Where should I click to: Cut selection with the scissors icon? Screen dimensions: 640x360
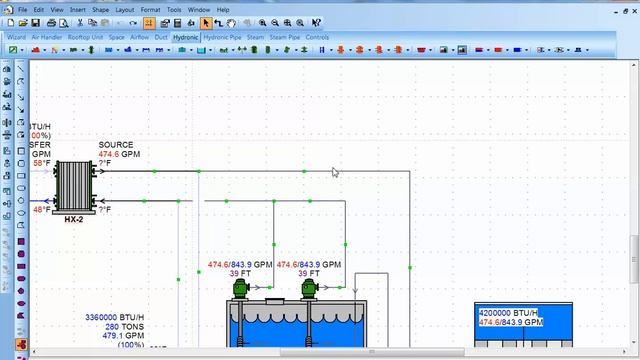[80, 23]
